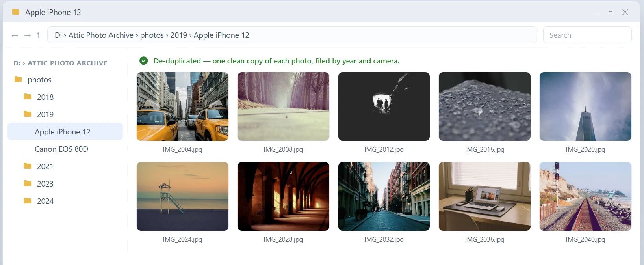Select the IMG_2004.jpg taxi thumbnail
This screenshot has height=265, width=644.
[x=182, y=106]
